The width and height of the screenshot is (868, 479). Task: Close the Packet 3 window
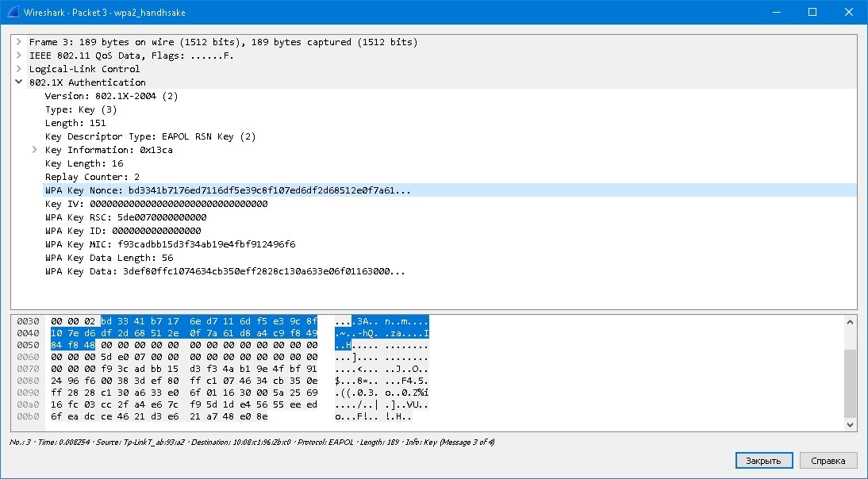pos(849,12)
